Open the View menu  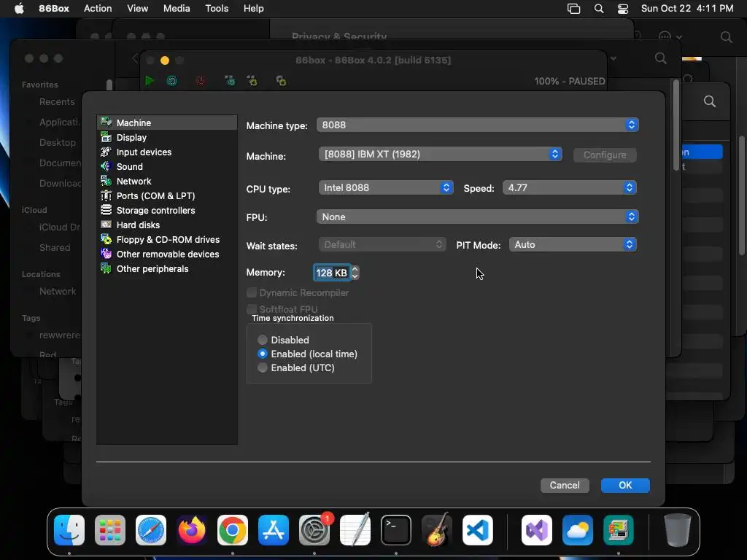click(138, 9)
